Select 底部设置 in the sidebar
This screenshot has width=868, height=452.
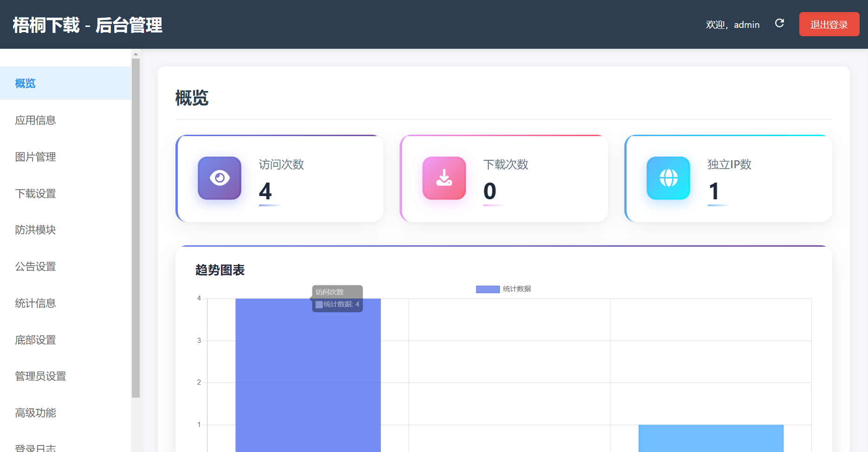tap(35, 340)
